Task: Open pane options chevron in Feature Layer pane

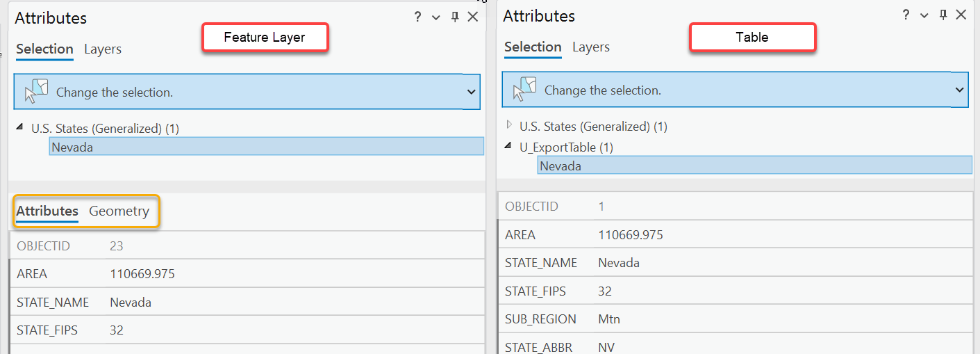Action: pyautogui.click(x=436, y=17)
